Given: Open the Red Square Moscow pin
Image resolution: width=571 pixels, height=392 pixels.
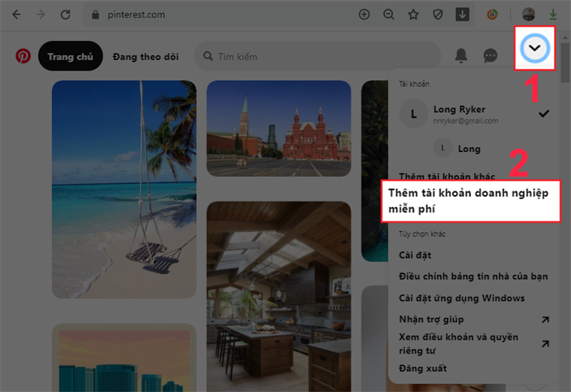Looking at the screenshot, I should pos(279,129).
